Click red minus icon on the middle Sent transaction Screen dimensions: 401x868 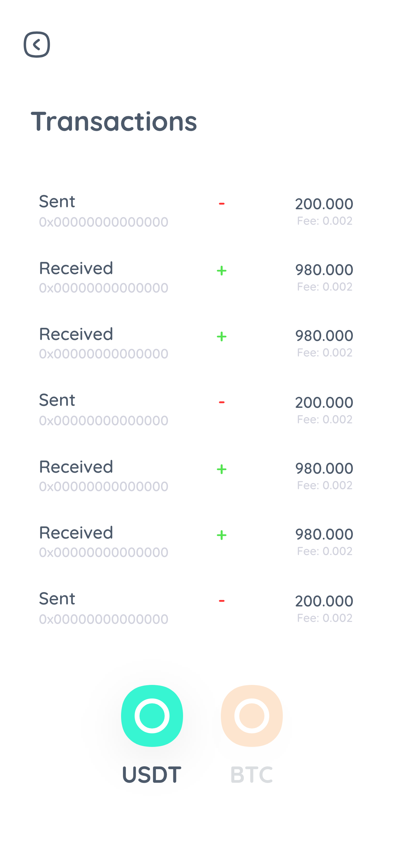tap(221, 402)
